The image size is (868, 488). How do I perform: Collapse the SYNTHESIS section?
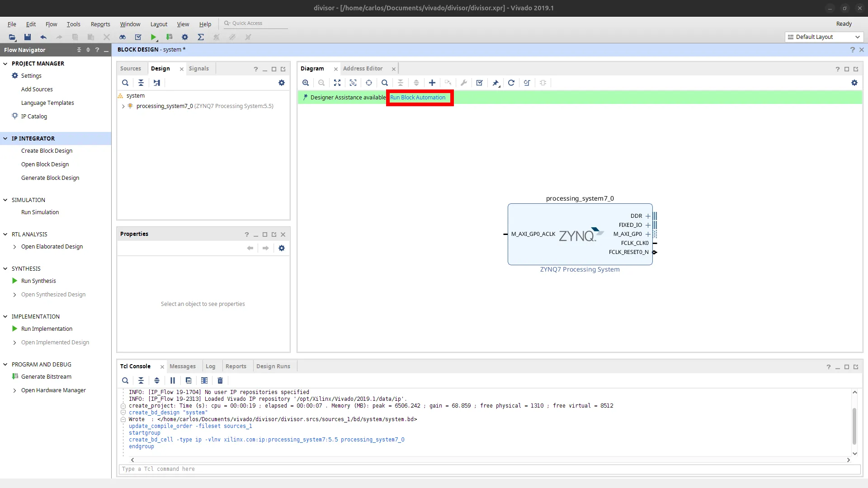(x=5, y=269)
